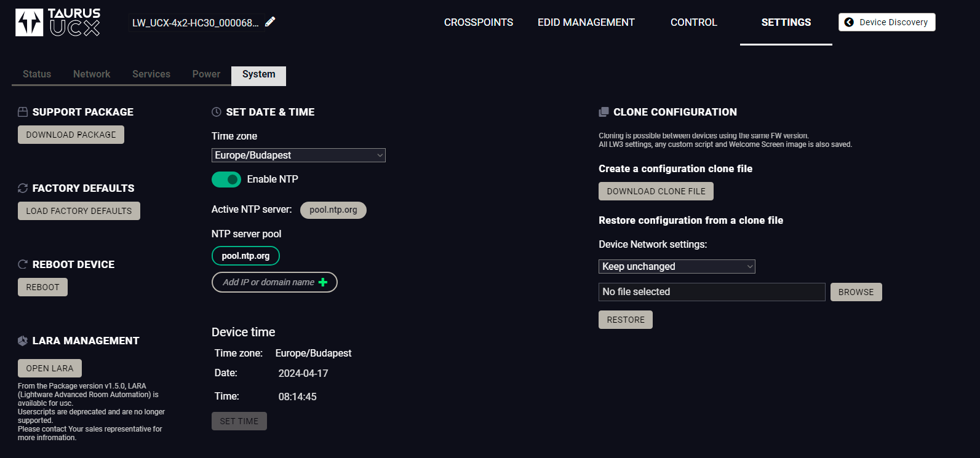This screenshot has width=980, height=458.
Task: Click the Active NTP server pool.ntp.org chip
Action: [x=333, y=210]
